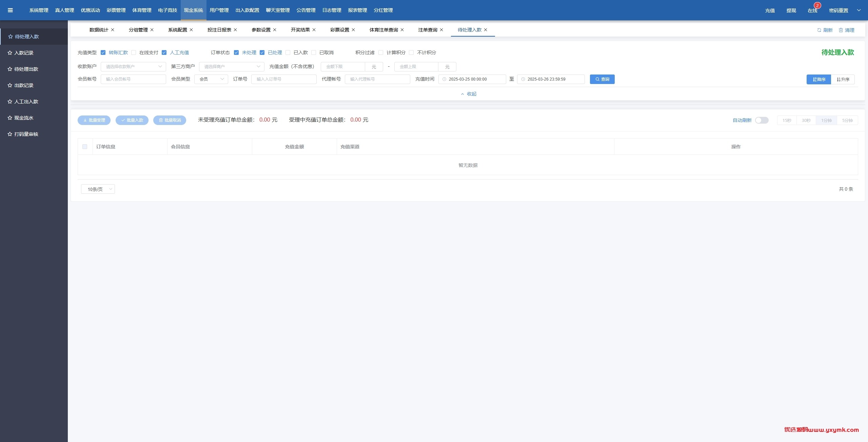Close the 分组管理 tab
The width and height of the screenshot is (868, 442).
(152, 30)
